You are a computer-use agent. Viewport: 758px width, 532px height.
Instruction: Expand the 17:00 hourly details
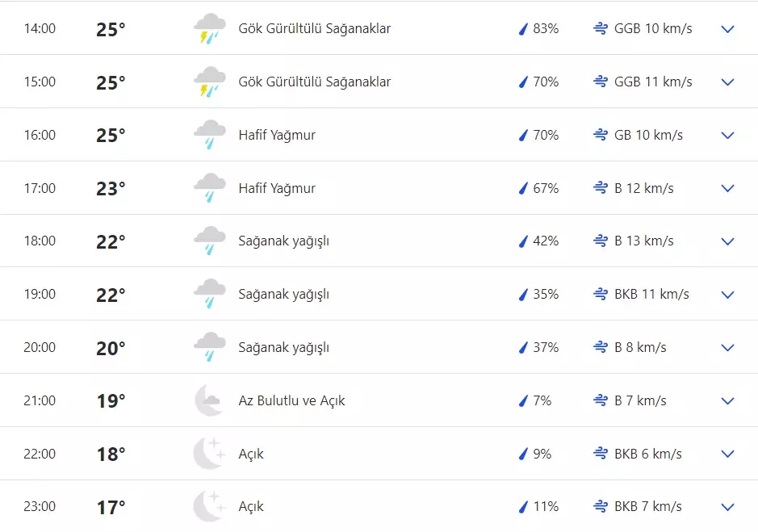click(727, 187)
